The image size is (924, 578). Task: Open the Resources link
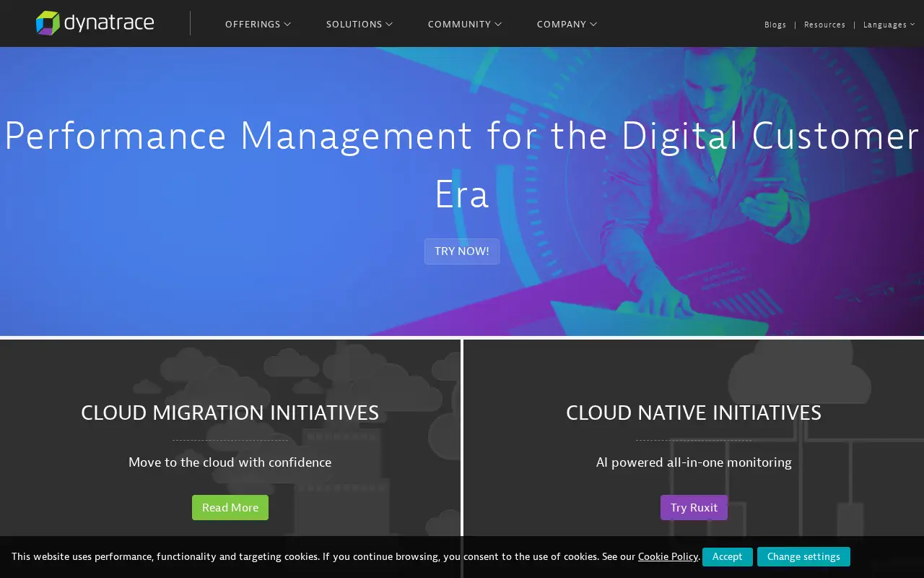tap(824, 25)
